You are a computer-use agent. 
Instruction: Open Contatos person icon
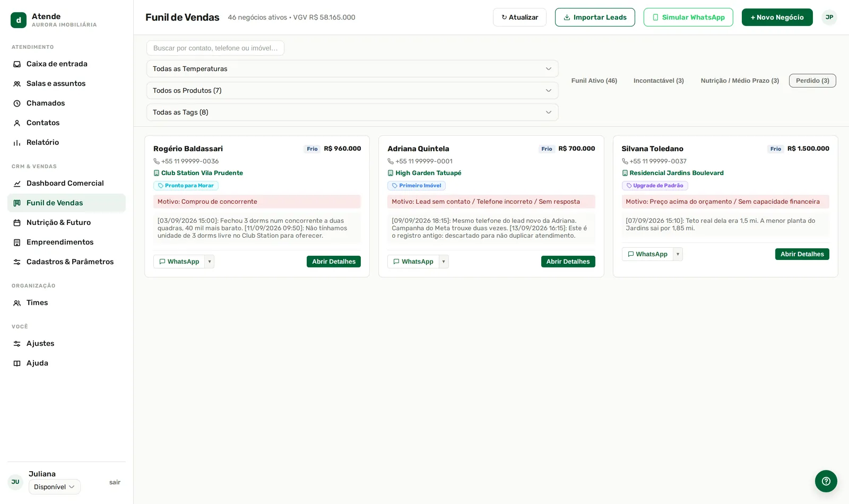pos(17,123)
